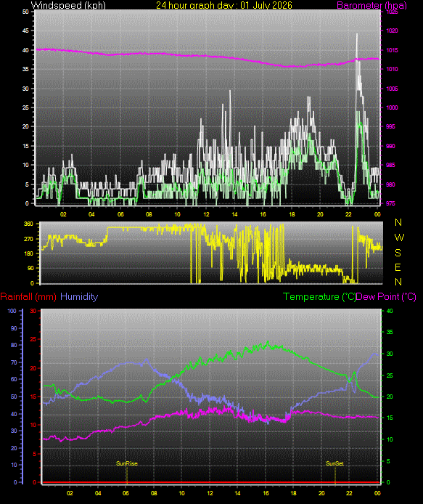Click the 'Humidity' legend label

(79, 296)
